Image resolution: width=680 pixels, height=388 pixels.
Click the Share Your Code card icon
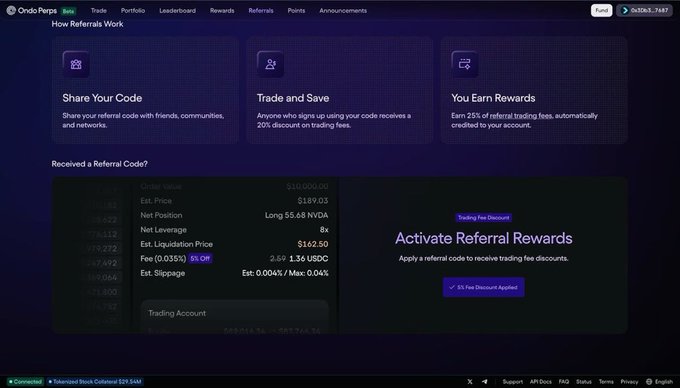76,64
